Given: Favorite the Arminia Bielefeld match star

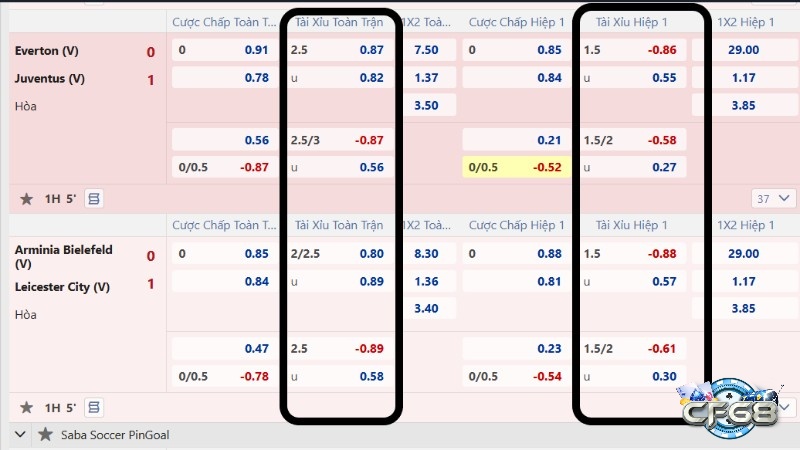Looking at the screenshot, I should 27,407.
